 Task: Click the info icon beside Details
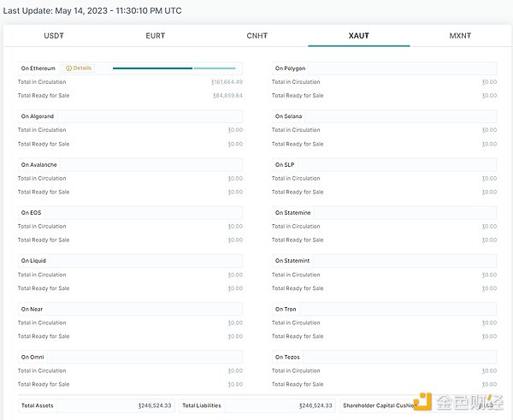coord(68,68)
